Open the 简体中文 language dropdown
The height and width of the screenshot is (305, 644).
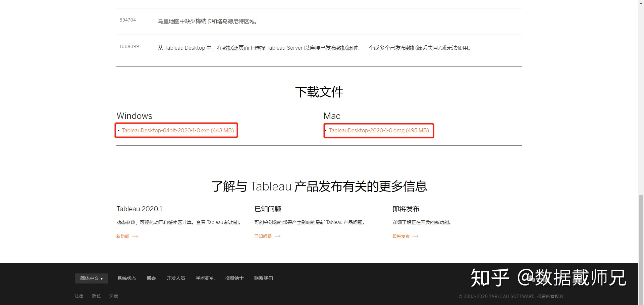coord(91,278)
